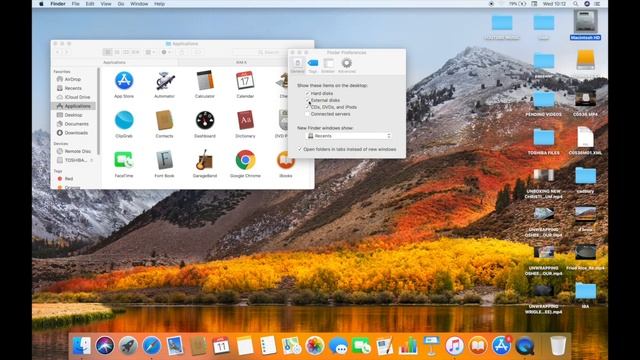Eject the TOSHIBA drive in sidebar
640x360 pixels.
pyautogui.click(x=92, y=160)
